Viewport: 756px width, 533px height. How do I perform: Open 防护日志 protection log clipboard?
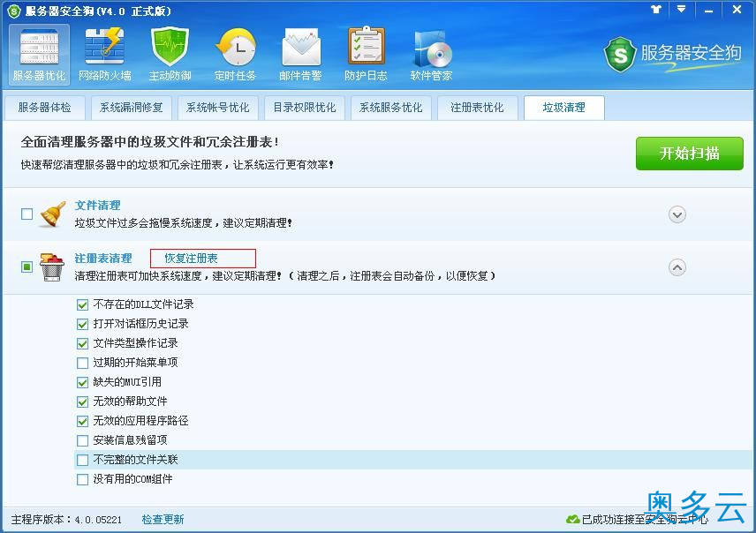[366, 55]
